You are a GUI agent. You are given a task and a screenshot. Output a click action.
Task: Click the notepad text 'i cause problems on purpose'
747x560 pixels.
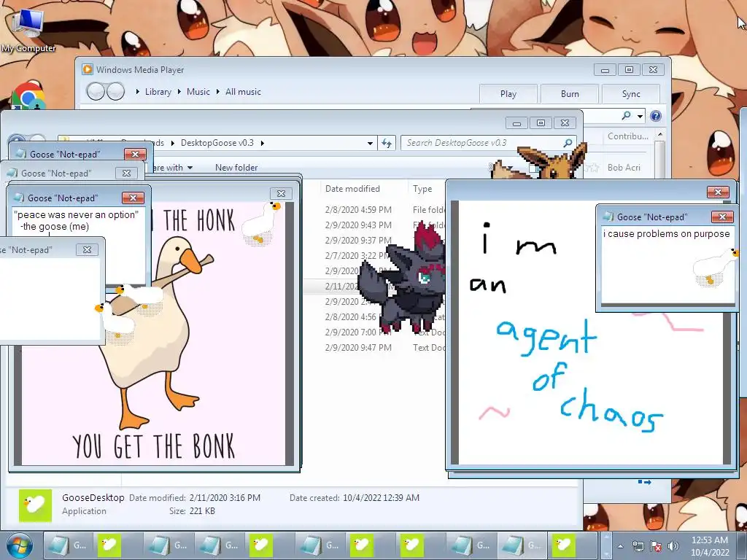667,234
